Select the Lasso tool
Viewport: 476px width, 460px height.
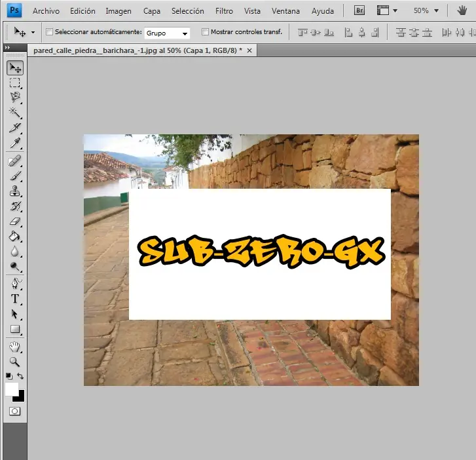(15, 97)
